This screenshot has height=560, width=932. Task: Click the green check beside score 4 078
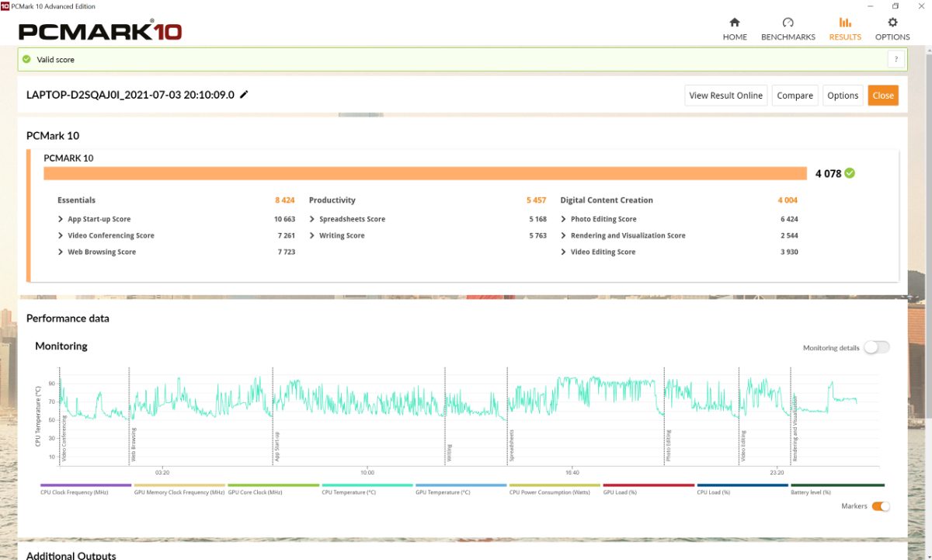850,173
